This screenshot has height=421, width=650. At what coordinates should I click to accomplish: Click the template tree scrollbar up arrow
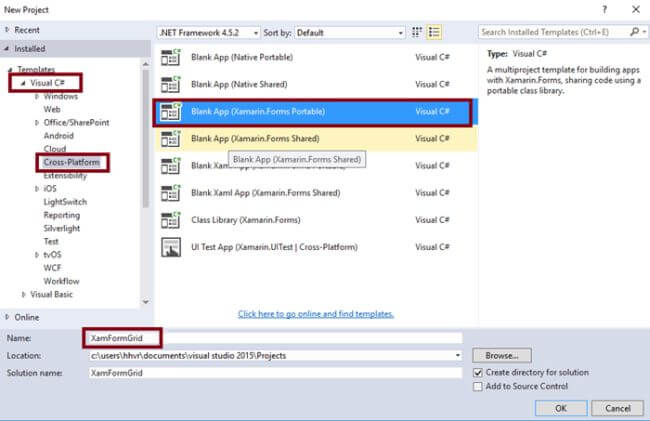pyautogui.click(x=146, y=64)
